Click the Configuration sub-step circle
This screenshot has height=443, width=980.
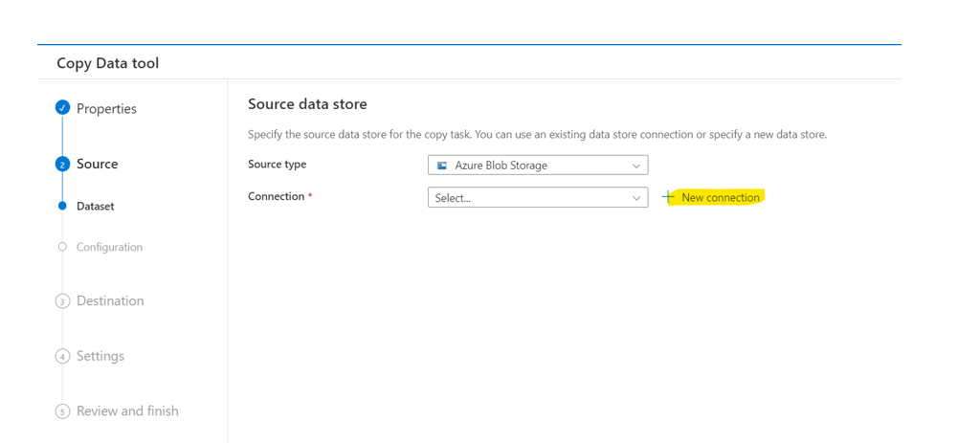point(62,247)
